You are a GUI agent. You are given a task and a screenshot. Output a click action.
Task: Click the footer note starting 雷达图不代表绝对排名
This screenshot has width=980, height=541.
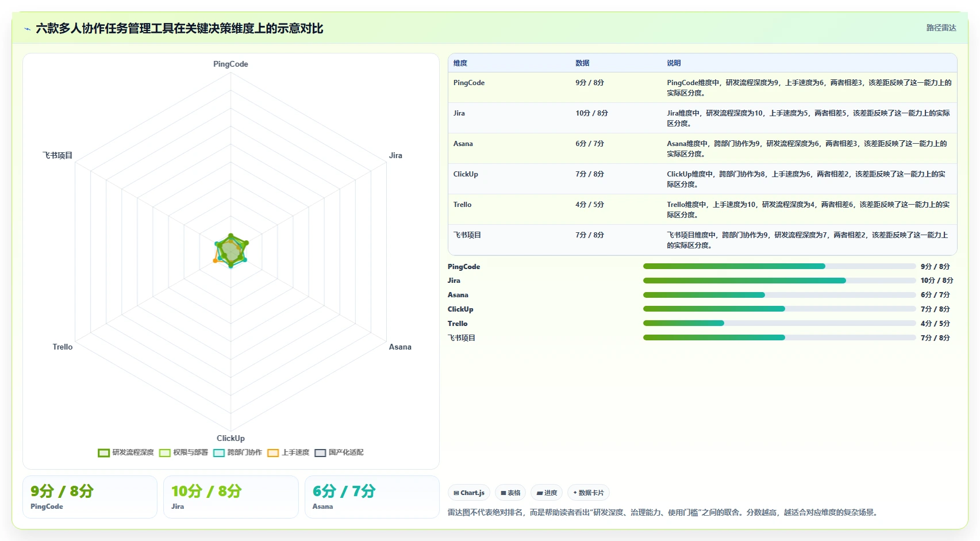pyautogui.click(x=664, y=512)
